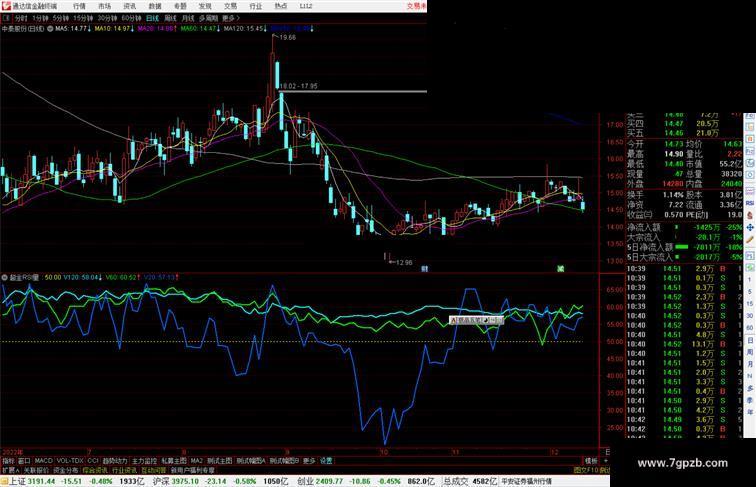Viewport: 756px width, 487px height.
Task: Select 周线 weekly period
Action: 170,18
